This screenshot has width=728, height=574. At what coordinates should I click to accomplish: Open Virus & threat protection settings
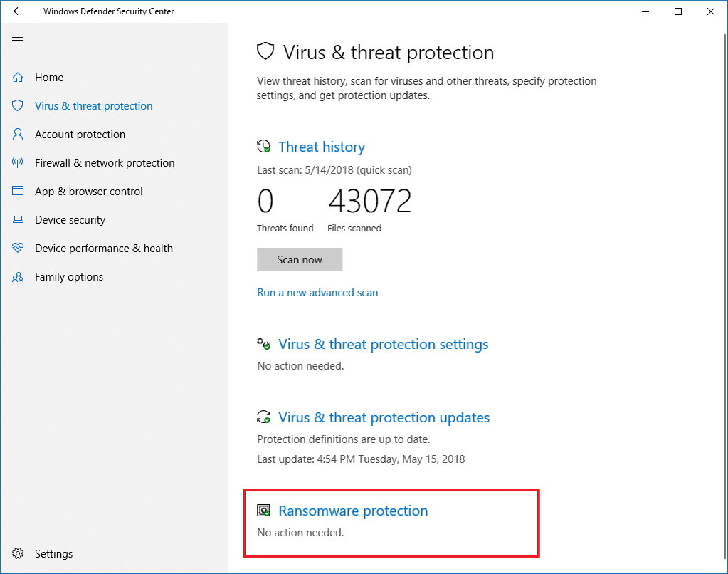click(383, 344)
